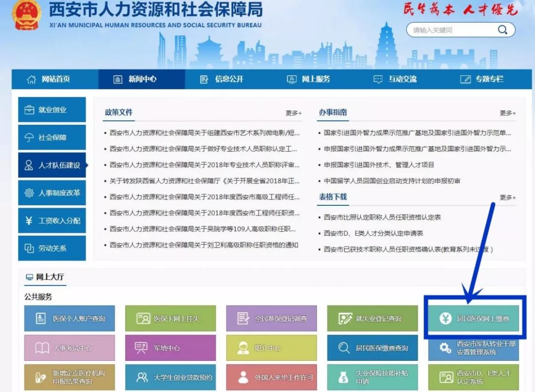Open the 新增定点医疗机构申报结果查询 tile
This screenshot has height=392, width=535.
70,377
